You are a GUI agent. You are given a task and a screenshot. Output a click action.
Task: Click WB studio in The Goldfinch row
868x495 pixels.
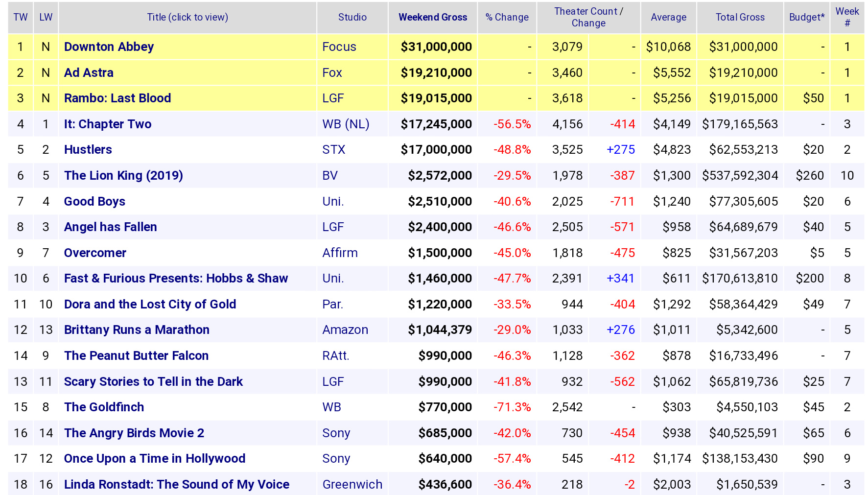coord(331,407)
